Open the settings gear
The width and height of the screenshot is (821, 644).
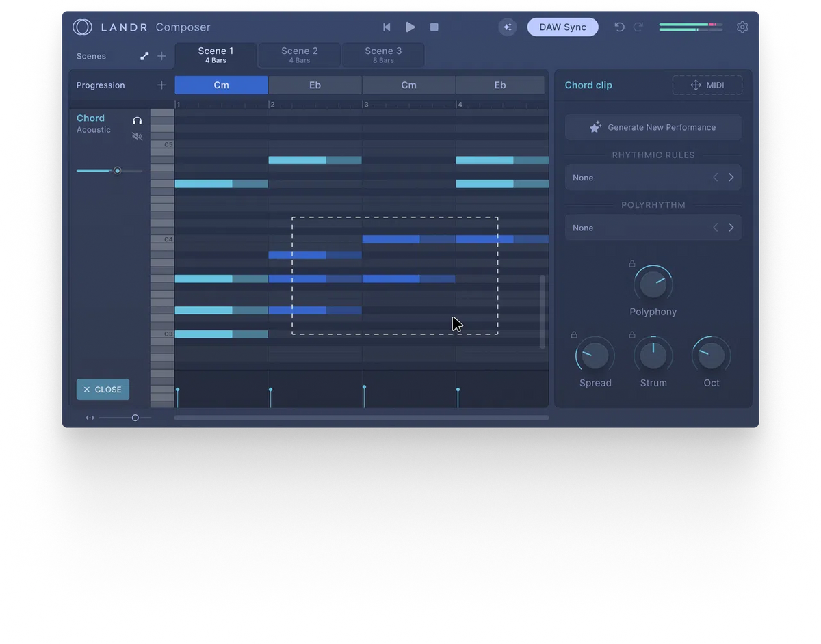click(742, 27)
